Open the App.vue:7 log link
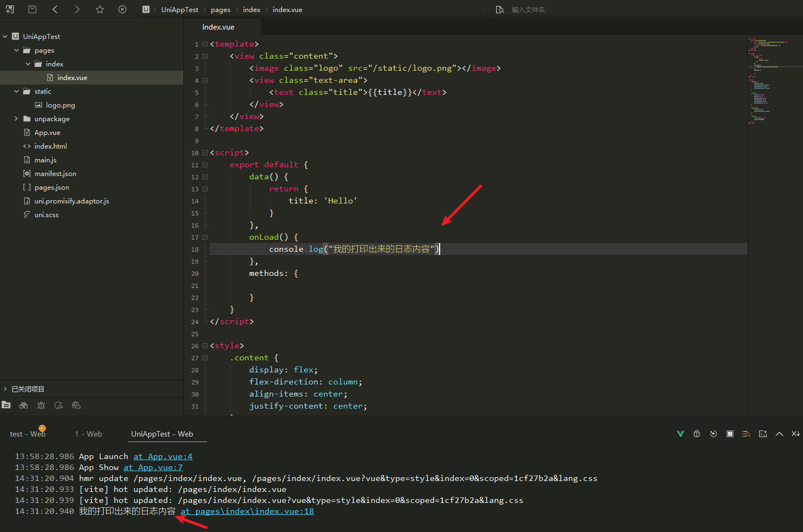 tap(153, 467)
